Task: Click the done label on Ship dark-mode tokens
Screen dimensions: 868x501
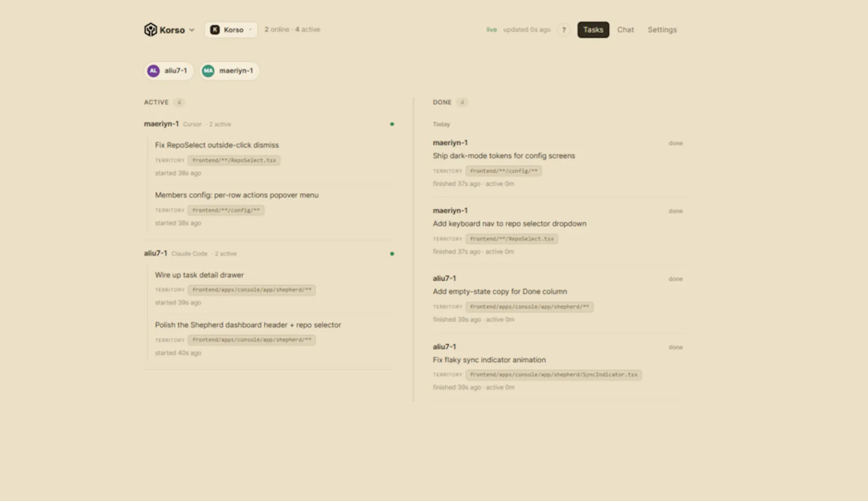Action: pos(675,143)
